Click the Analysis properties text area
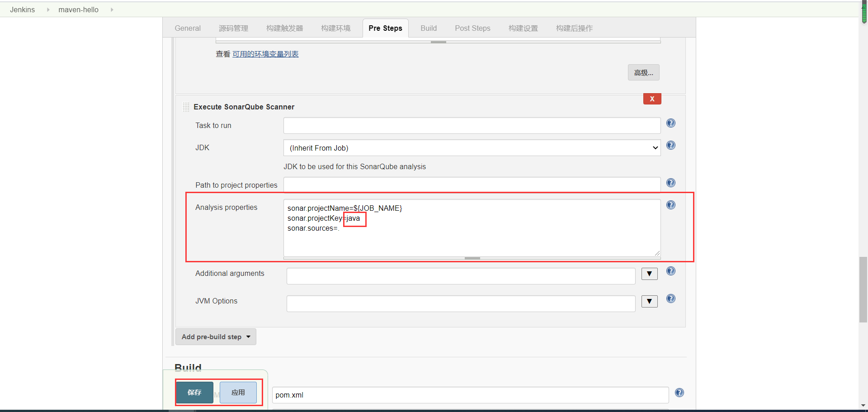This screenshot has width=868, height=412. click(472, 228)
